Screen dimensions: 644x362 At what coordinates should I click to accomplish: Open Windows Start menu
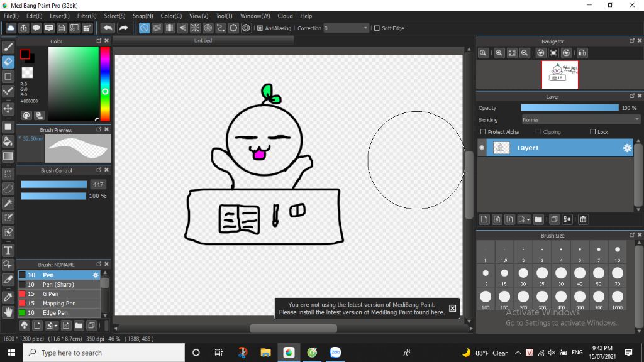[11, 353]
